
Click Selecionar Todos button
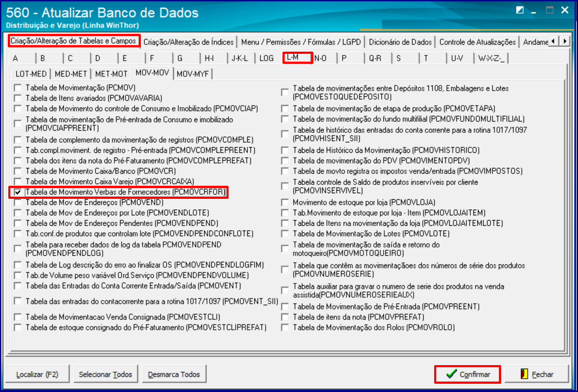(106, 374)
